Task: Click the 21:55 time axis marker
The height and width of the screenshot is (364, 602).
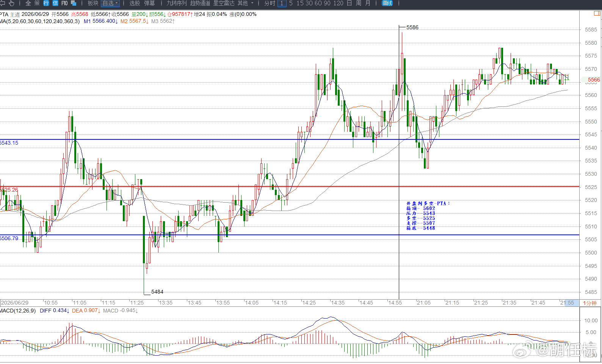Action: [567, 303]
